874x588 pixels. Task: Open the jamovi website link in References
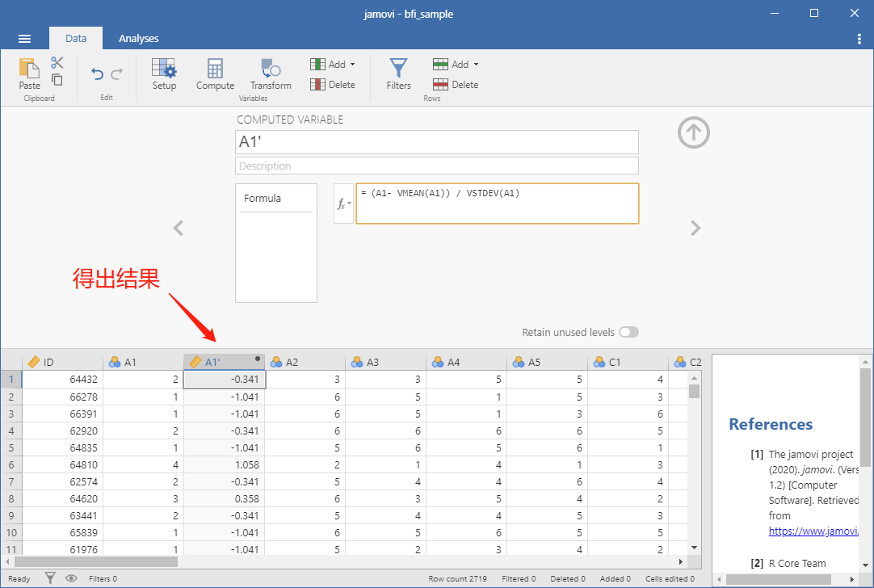click(x=813, y=531)
